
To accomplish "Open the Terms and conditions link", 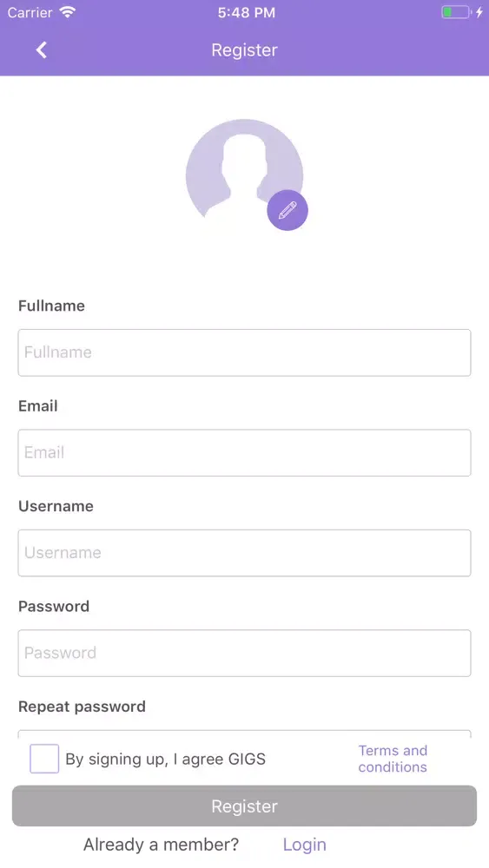I will [x=393, y=759].
